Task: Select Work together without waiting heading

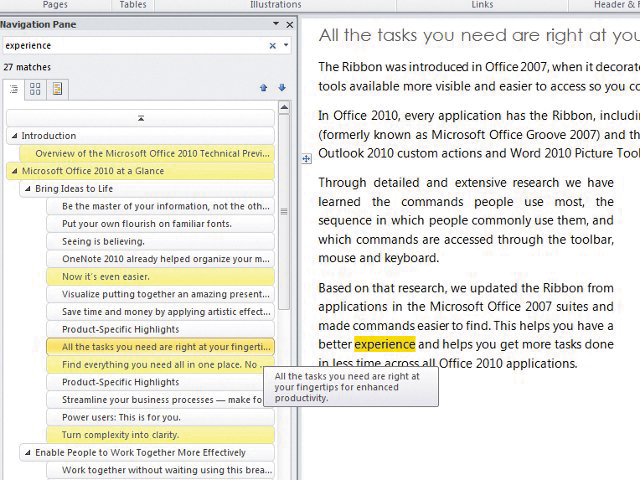Action: (160, 470)
